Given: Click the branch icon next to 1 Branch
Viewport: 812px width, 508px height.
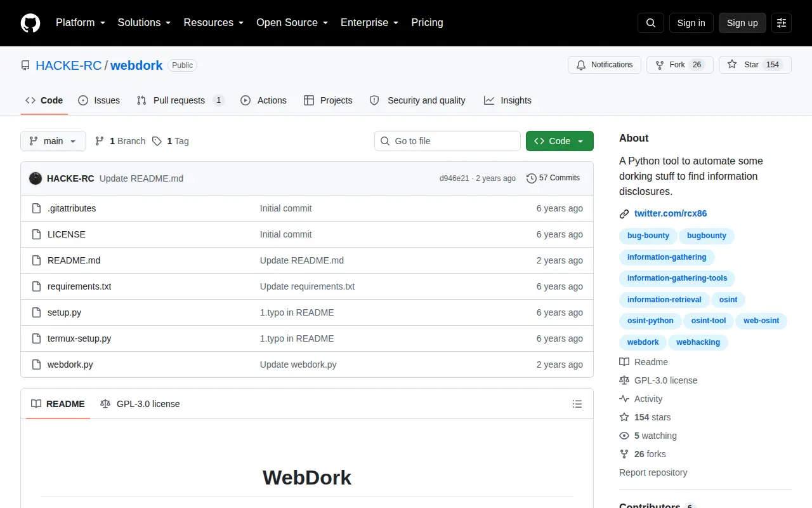Looking at the screenshot, I should [100, 141].
